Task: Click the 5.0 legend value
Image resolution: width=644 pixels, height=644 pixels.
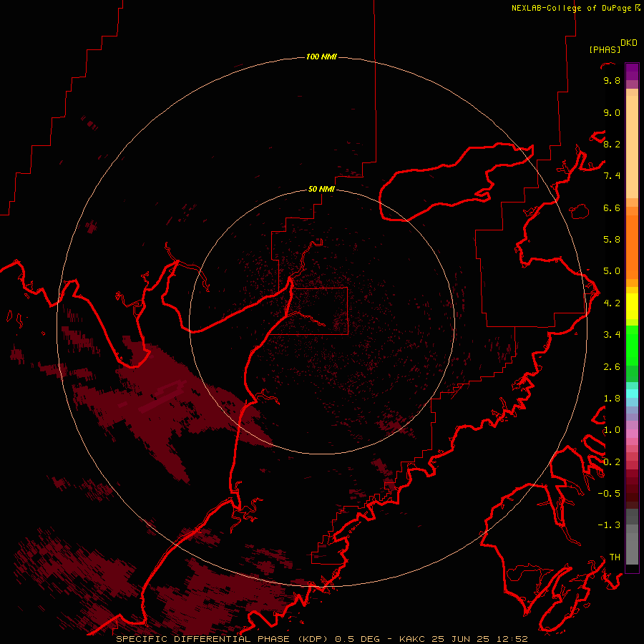Action: coord(612,271)
